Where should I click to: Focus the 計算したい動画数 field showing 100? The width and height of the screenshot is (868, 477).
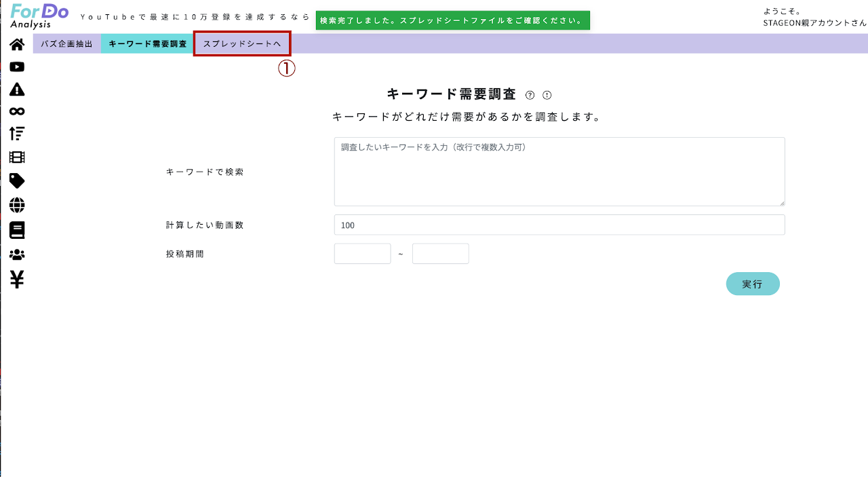[559, 225]
